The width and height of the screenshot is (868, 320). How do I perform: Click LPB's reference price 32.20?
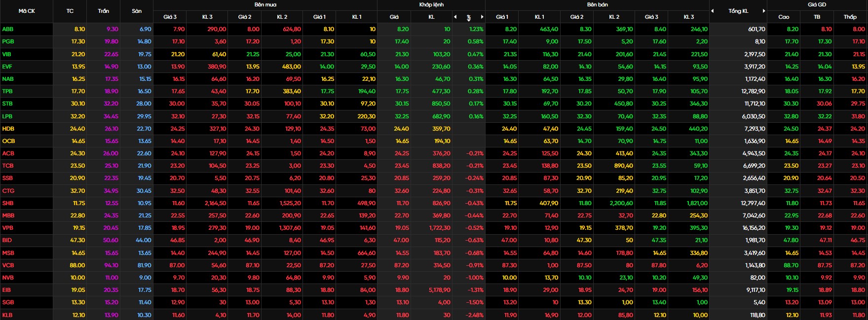[x=78, y=116]
